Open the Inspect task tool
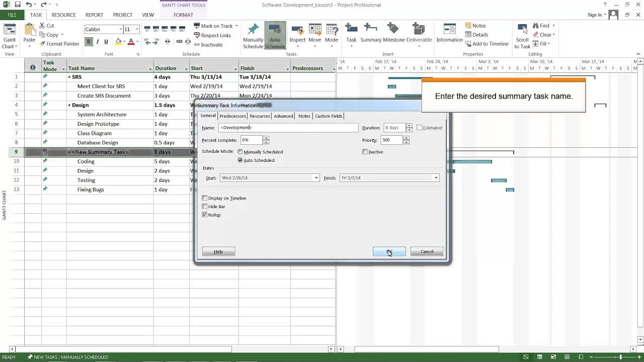The width and height of the screenshot is (644, 362). coord(297,35)
